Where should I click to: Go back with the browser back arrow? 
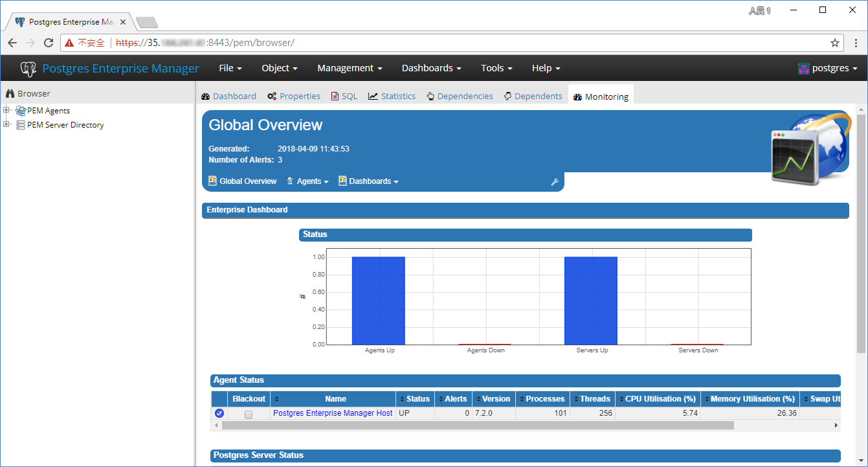coord(12,43)
